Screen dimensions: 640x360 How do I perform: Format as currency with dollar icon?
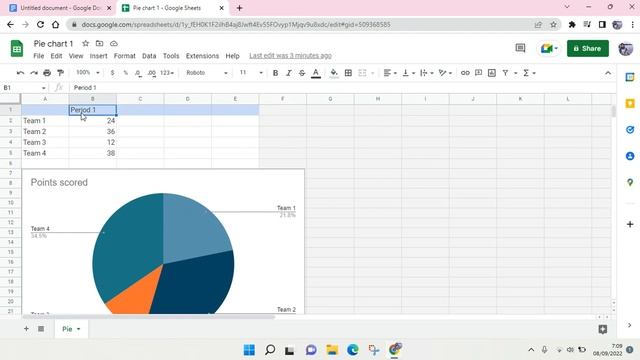pos(112,73)
